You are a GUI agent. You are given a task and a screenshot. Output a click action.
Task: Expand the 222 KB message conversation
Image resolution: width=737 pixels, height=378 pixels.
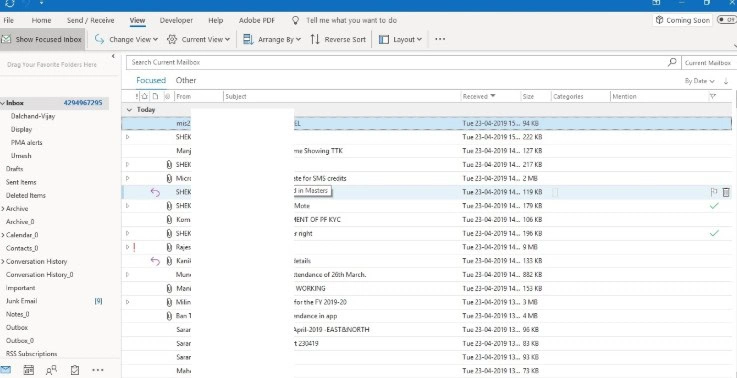127,137
